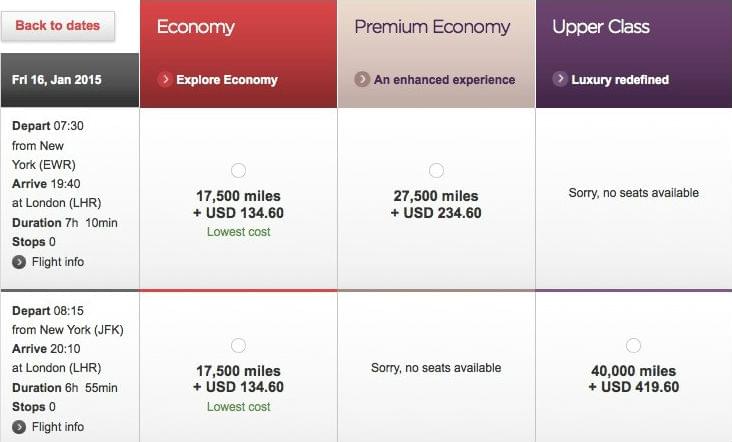Click the An enhanced experience arrow icon

tap(362, 79)
